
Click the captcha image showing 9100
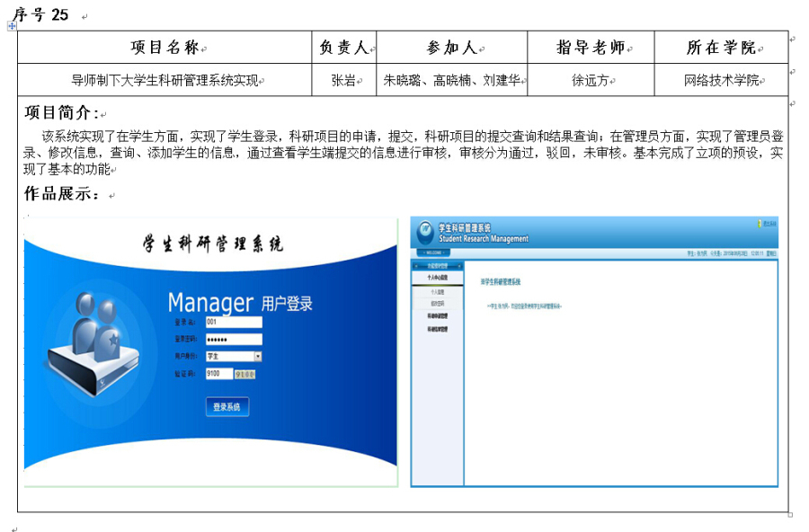pyautogui.click(x=245, y=374)
